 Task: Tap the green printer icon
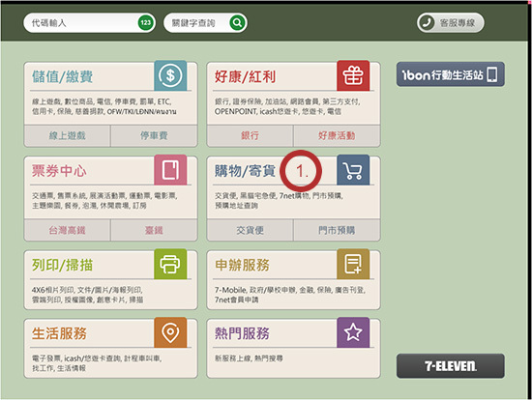point(170,264)
